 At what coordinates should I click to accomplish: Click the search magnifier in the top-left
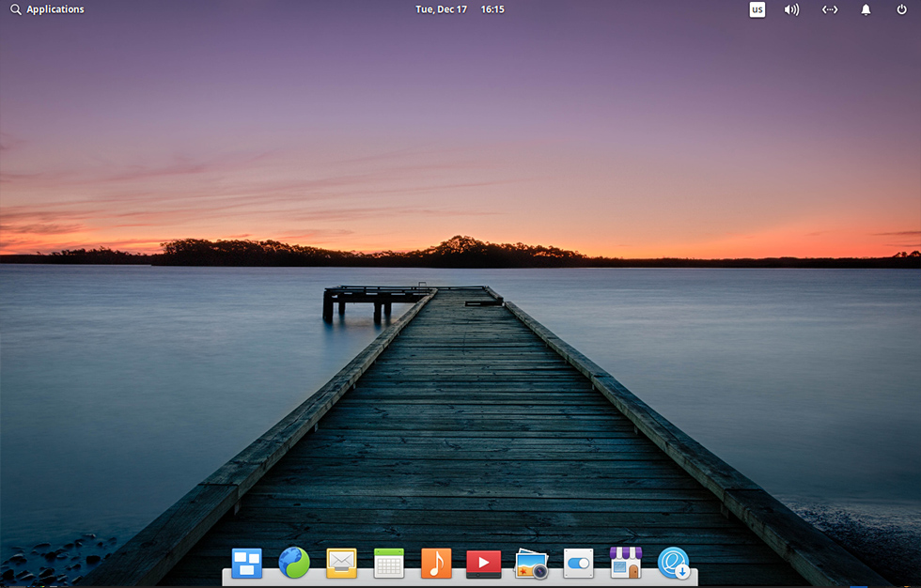pyautogui.click(x=15, y=9)
